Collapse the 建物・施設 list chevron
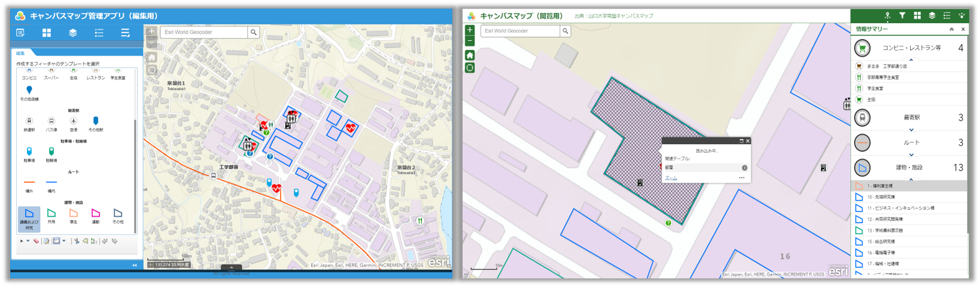980x287 pixels. (911, 179)
